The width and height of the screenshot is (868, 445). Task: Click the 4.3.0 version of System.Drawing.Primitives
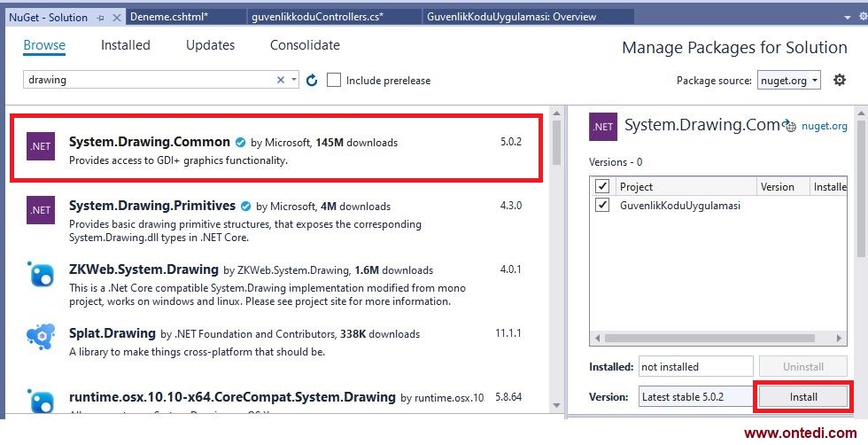[x=511, y=206]
